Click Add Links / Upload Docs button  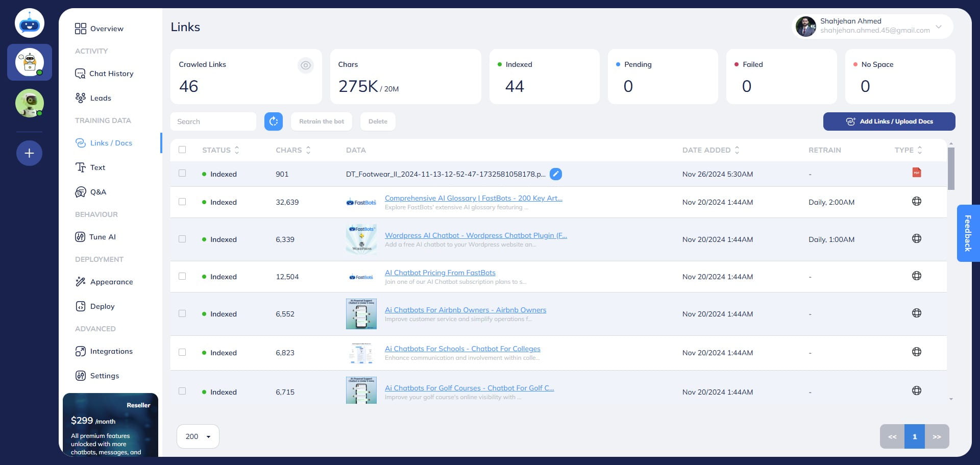pyautogui.click(x=889, y=121)
